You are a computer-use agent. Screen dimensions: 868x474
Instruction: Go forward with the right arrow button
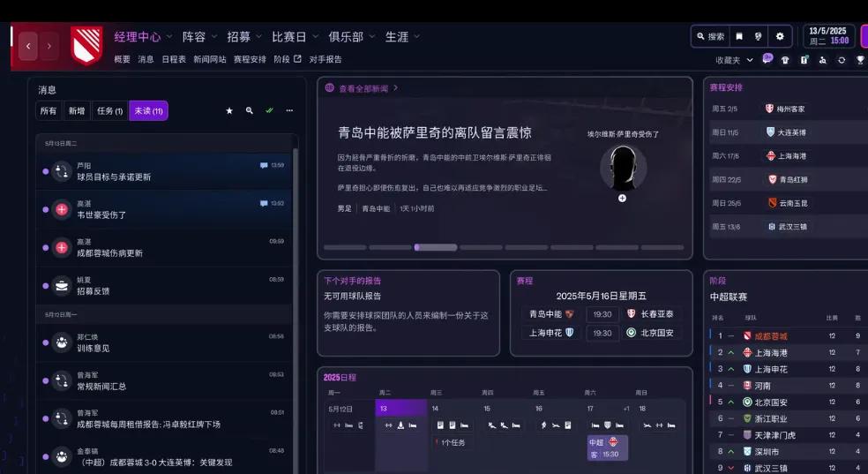[49, 46]
